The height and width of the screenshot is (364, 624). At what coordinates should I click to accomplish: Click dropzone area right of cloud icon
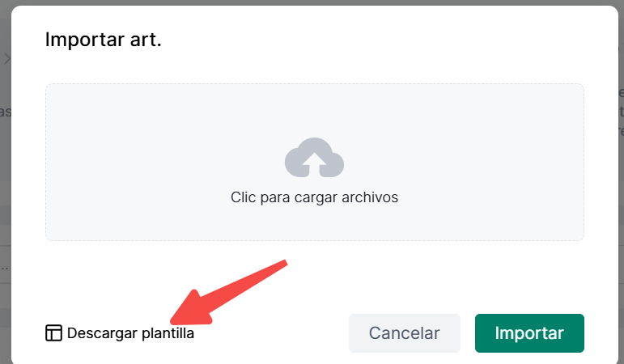(464, 159)
